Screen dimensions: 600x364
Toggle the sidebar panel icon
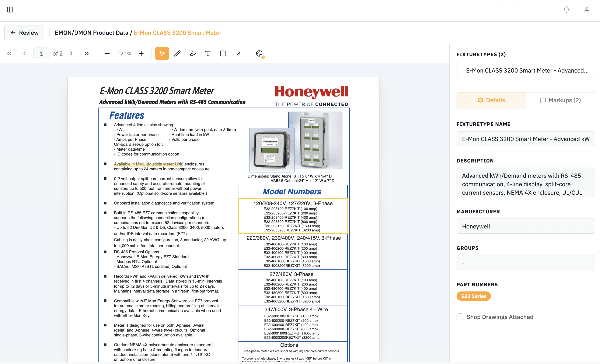tap(10, 10)
